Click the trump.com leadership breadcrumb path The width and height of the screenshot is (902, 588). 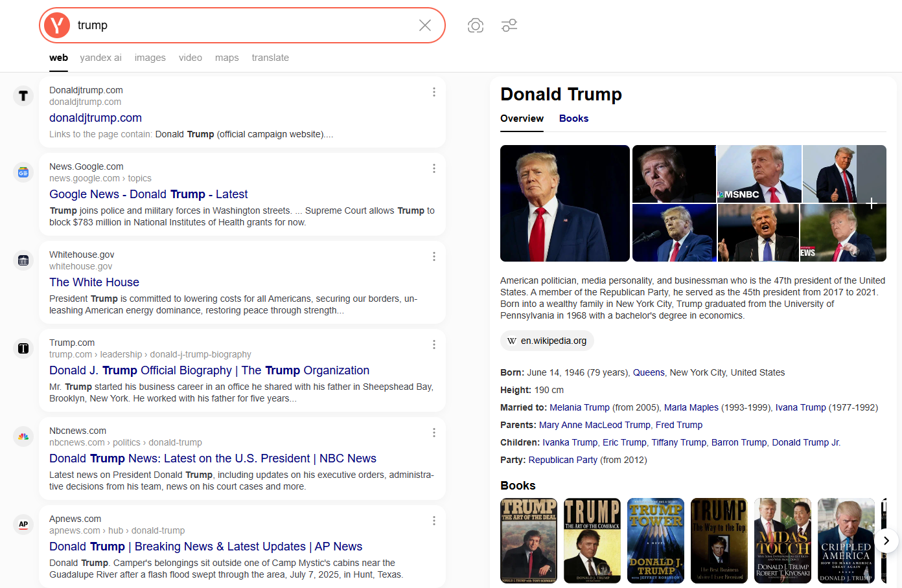pyautogui.click(x=150, y=354)
